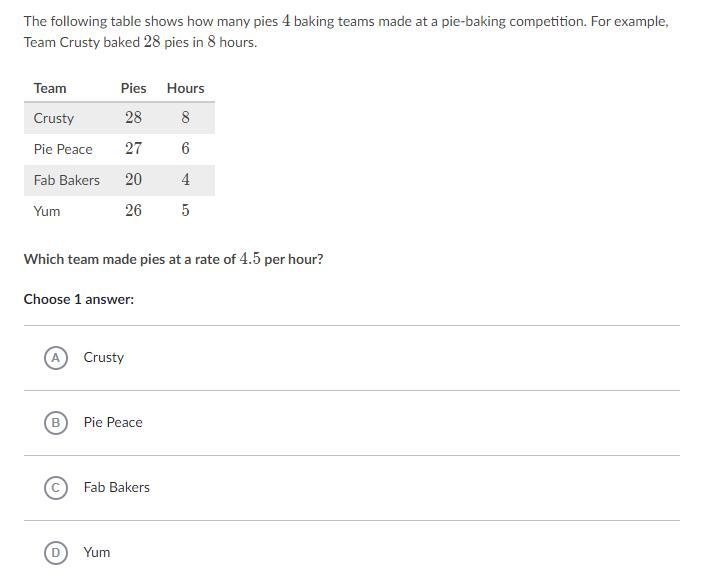Click the 27 pies cell
Image resolution: width=713 pixels, height=581 pixels.
pyautogui.click(x=133, y=149)
